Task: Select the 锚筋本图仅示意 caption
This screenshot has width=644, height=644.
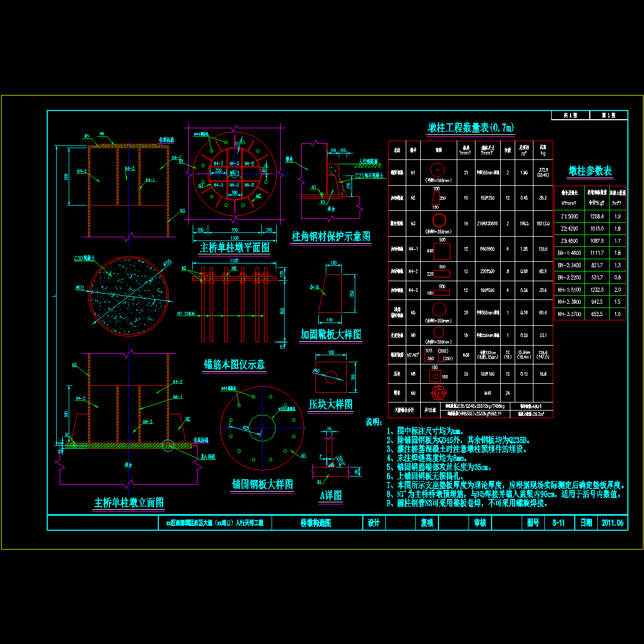Action: [x=235, y=365]
